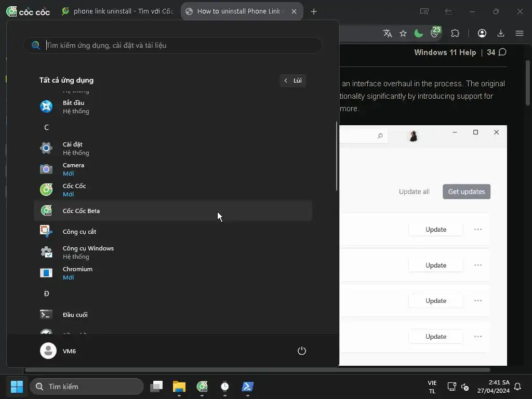
Task: Click the letter C section header
Action: 46,128
